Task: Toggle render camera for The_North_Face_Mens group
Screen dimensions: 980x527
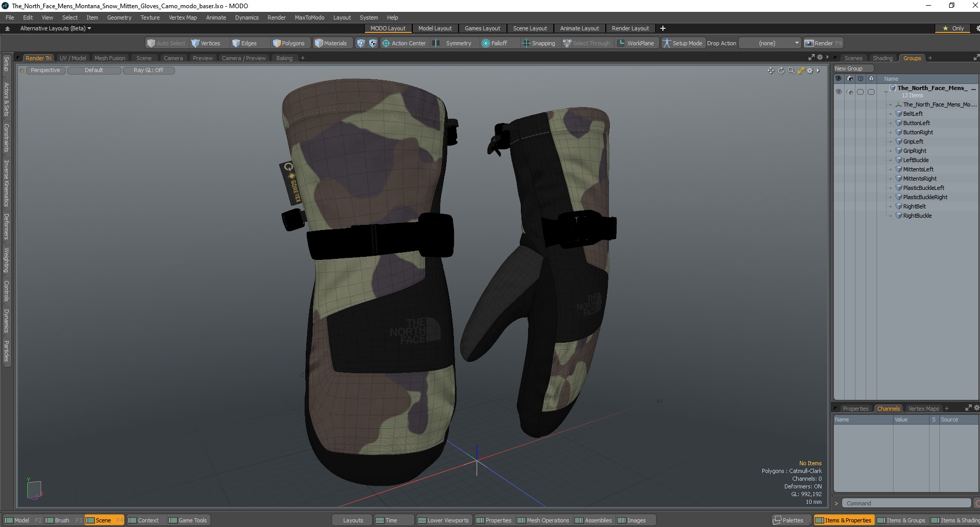Action: (849, 92)
